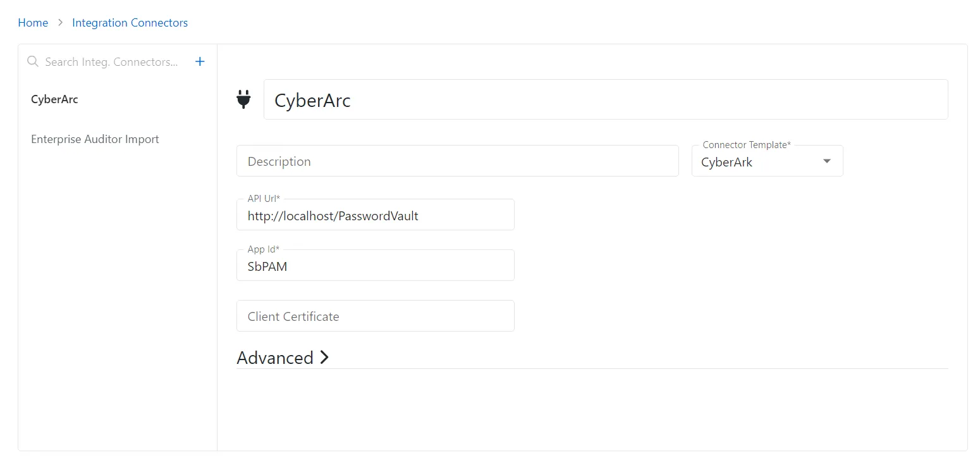Viewport: 980px width, 462px height.
Task: Click the search magnifier icon
Action: pos(33,61)
